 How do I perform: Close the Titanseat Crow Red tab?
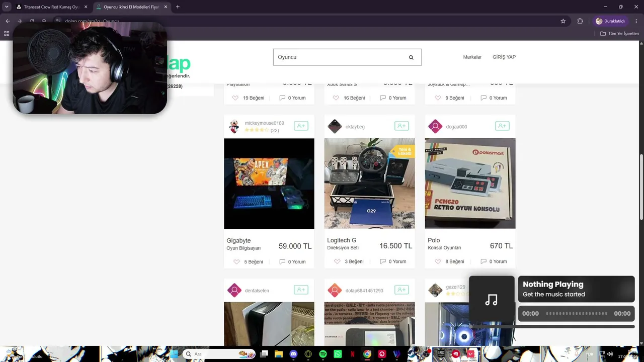86,7
